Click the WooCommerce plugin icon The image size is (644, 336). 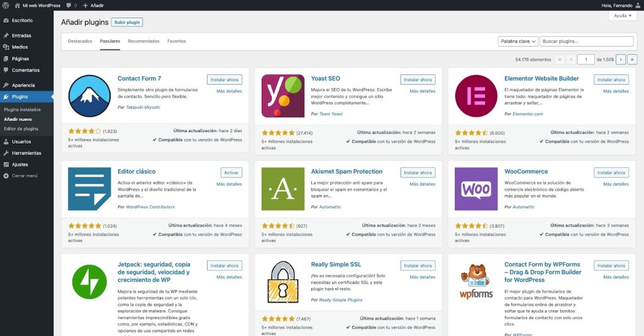[x=476, y=189]
